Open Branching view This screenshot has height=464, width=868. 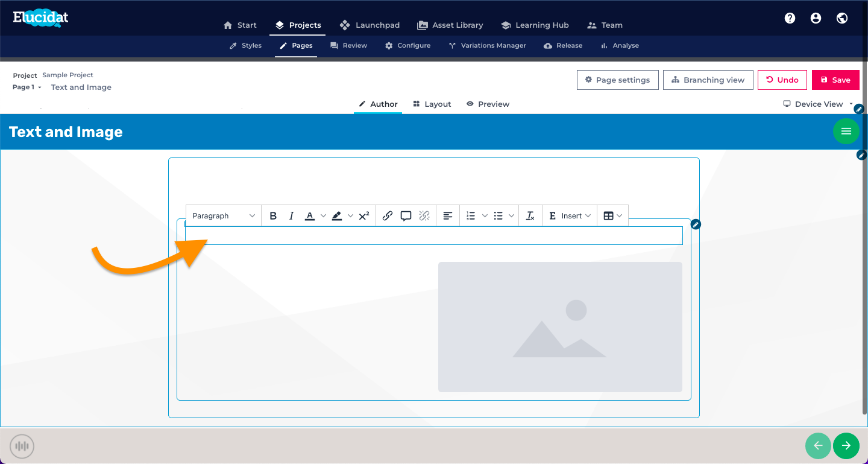pos(708,80)
